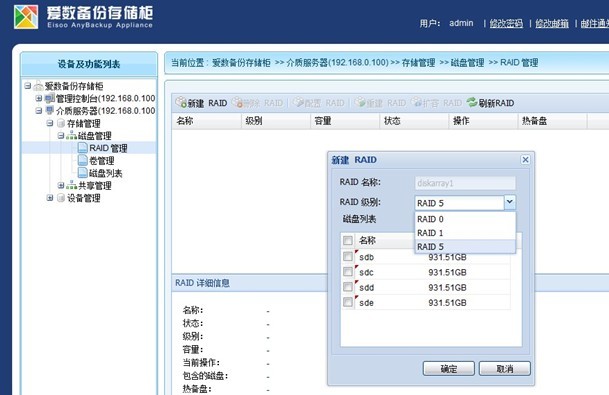609x395 pixels.
Task: Check the sde disk checkbox
Action: (x=348, y=302)
